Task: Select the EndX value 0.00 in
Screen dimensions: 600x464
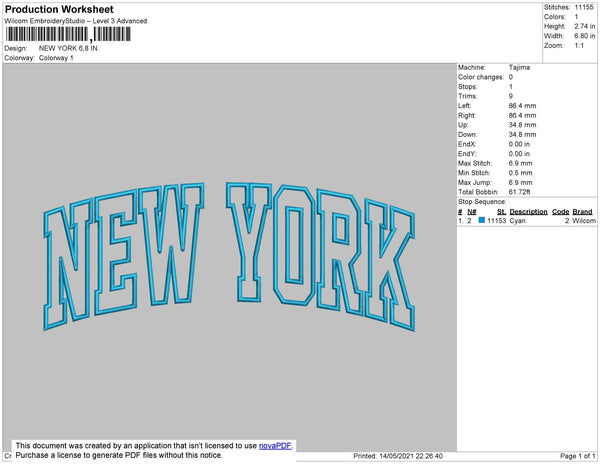Action: pos(519,144)
